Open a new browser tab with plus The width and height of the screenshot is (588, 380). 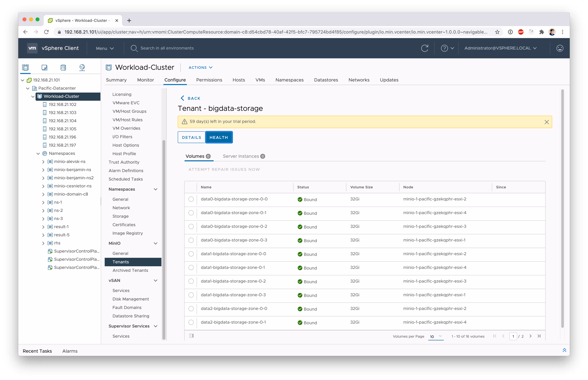point(129,21)
